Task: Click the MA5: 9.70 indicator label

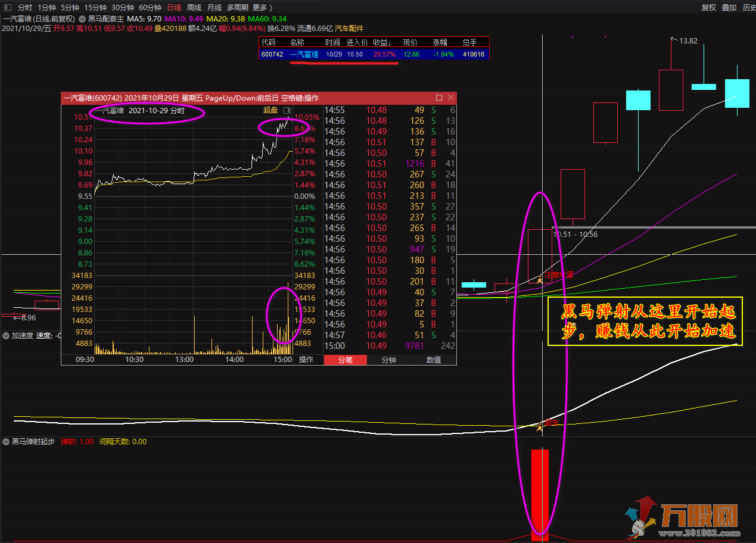Action: [145, 18]
